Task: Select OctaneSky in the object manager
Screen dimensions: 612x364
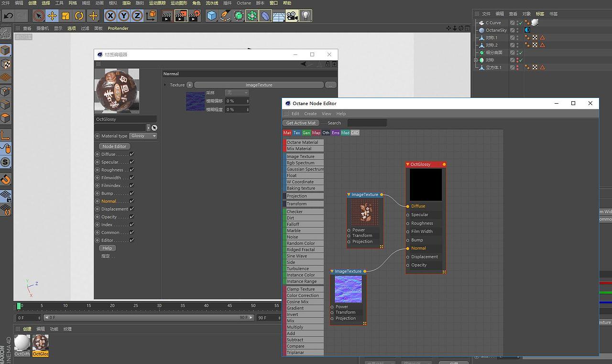Action: click(496, 30)
